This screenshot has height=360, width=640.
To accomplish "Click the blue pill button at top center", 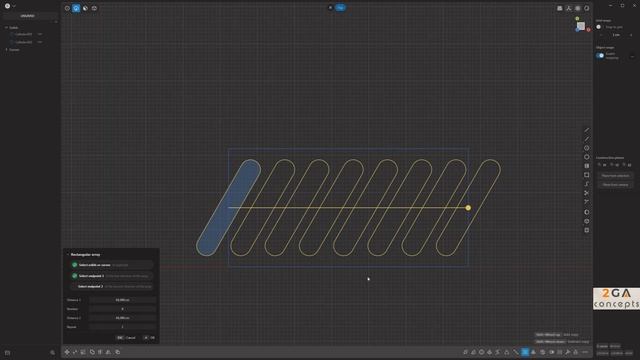I will 340,8.
